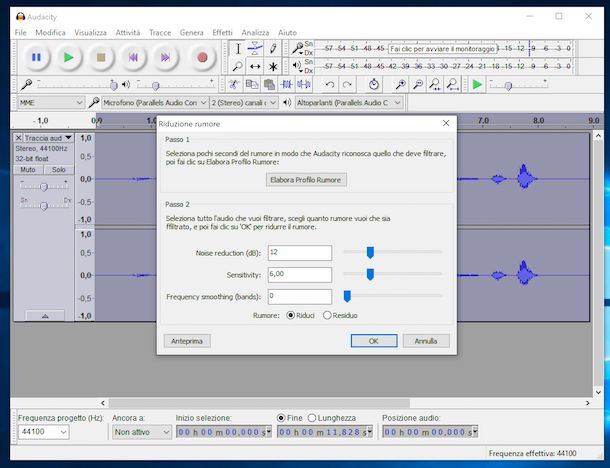Click the Cut scissors icon

coord(234,84)
